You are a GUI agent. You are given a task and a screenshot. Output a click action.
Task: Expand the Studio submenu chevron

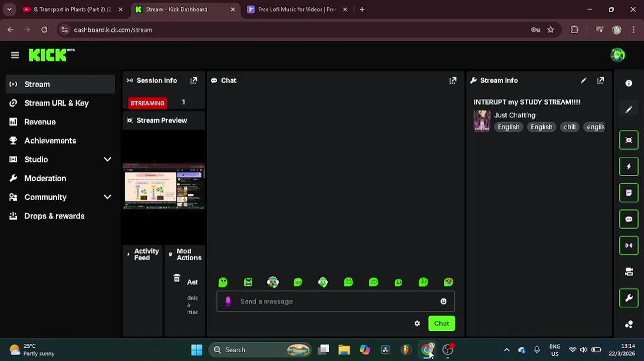107,159
